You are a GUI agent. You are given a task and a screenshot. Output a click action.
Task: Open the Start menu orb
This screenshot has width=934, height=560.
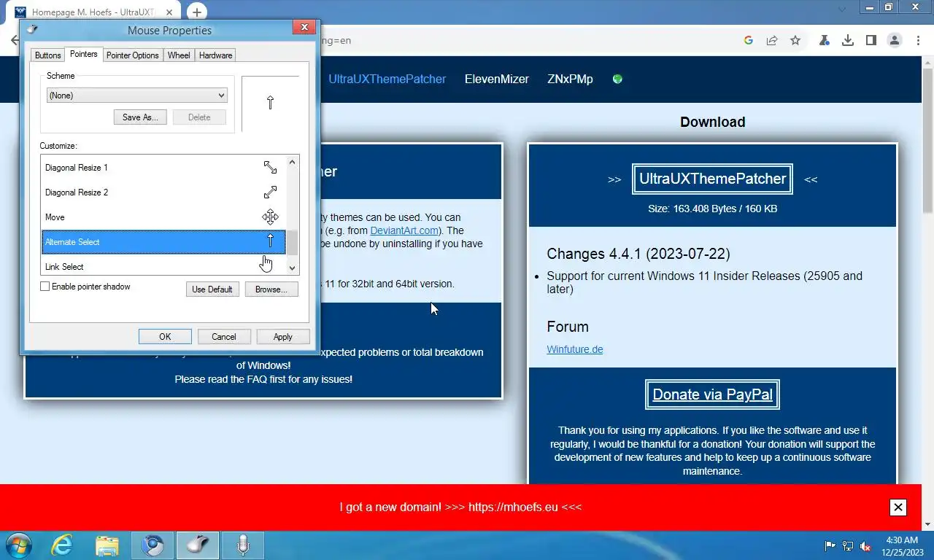[18, 545]
